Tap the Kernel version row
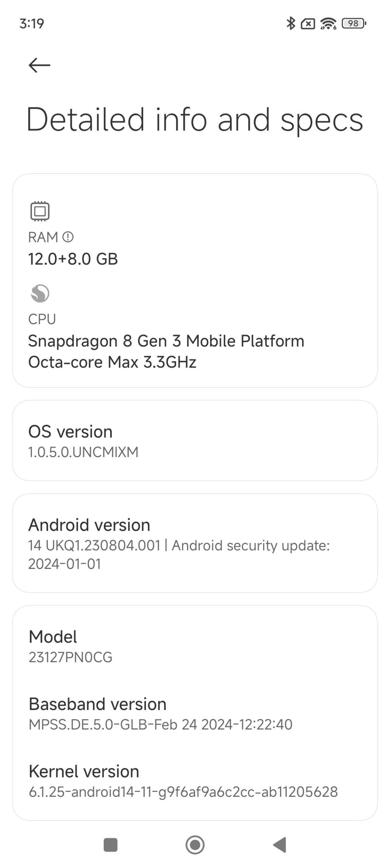Viewport: 390px width, 868px height. click(x=195, y=781)
